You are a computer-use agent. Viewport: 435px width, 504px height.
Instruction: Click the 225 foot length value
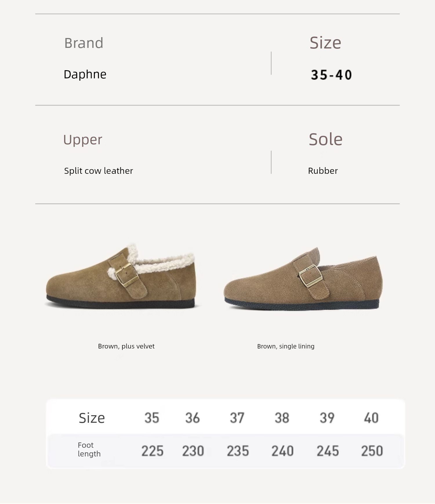click(x=152, y=451)
